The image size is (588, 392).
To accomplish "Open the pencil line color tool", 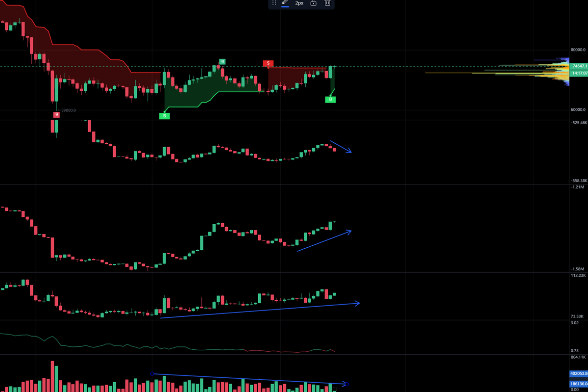I will pos(285,2).
